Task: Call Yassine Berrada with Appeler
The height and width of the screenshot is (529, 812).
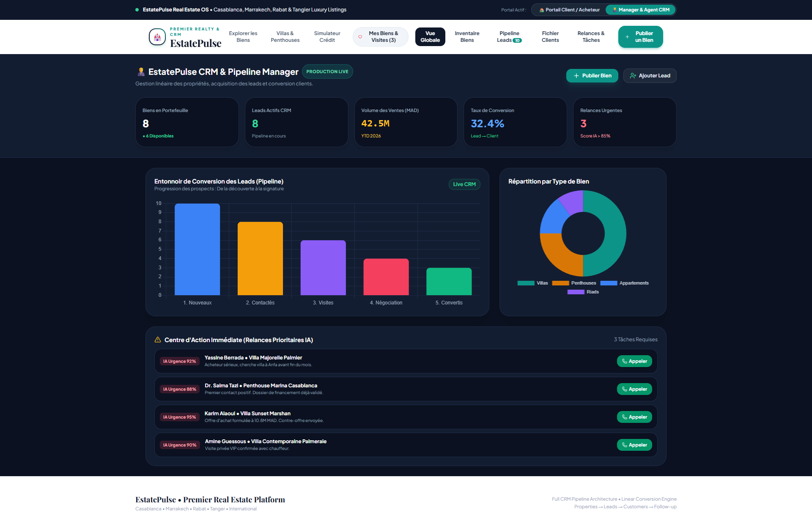Action: pyautogui.click(x=634, y=361)
